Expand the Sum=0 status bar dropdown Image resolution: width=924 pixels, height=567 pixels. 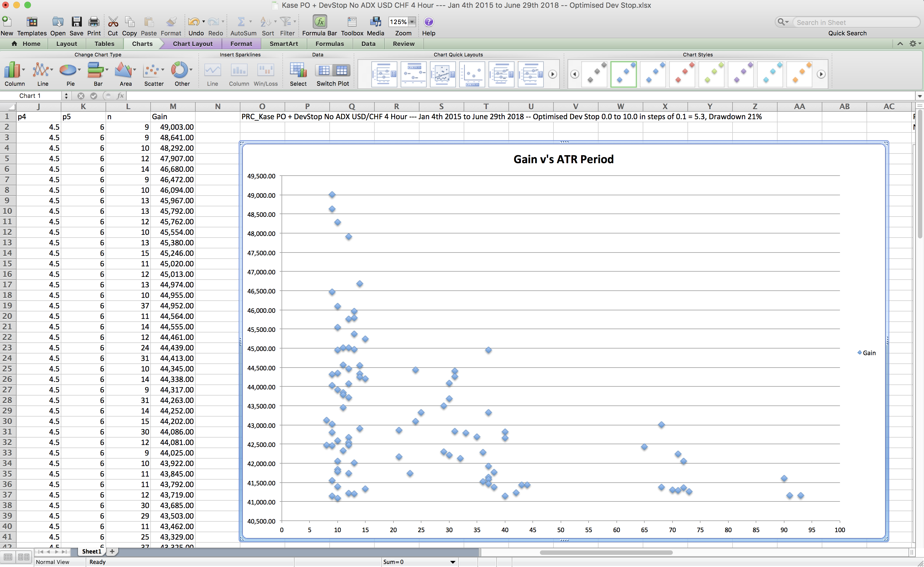(453, 562)
